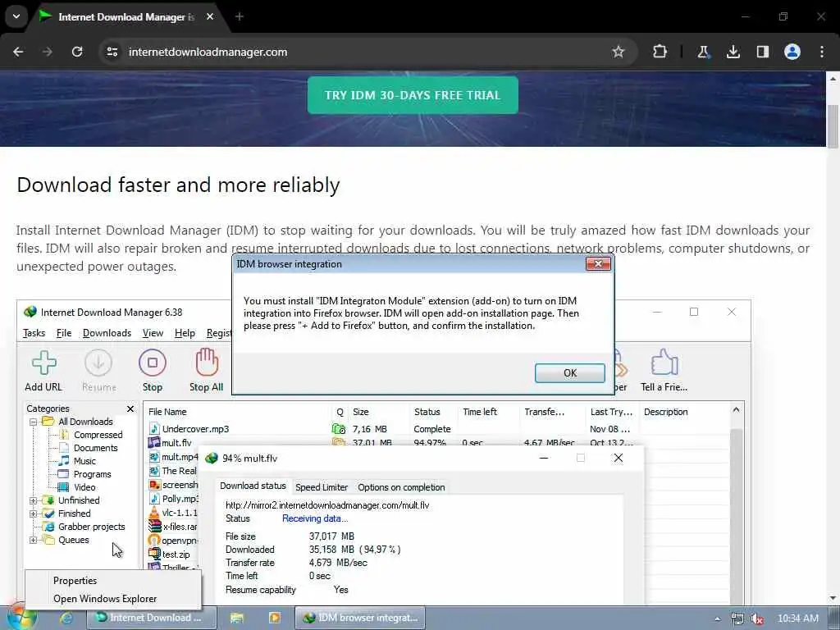Viewport: 840px width, 630px height.
Task: Click OK in IDM browser integration dialog
Action: tap(570, 373)
